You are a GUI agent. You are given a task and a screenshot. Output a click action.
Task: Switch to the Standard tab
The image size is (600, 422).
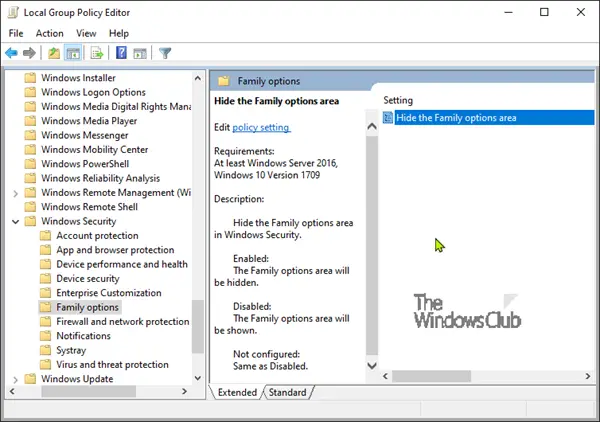(x=287, y=392)
